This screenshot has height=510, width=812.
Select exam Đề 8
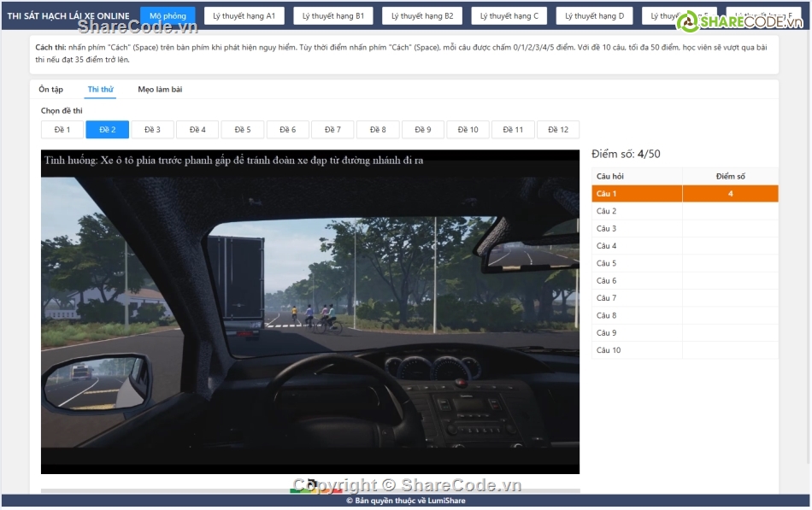(378, 130)
